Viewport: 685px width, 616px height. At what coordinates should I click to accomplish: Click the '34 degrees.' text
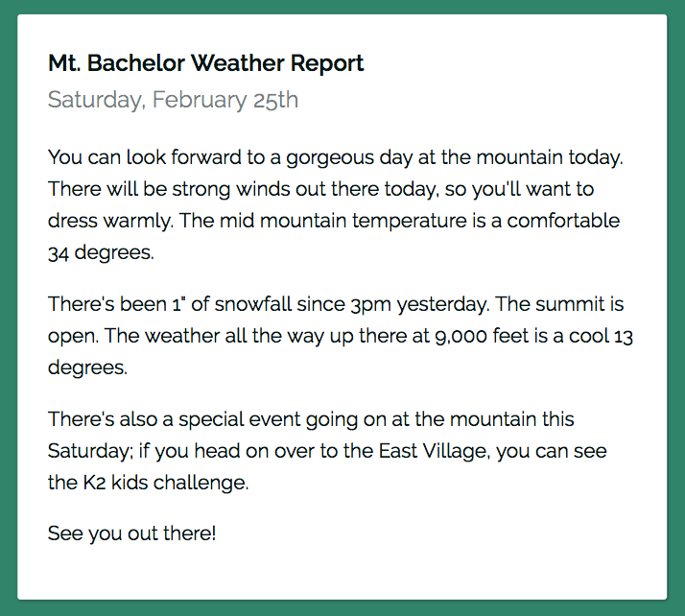[101, 252]
